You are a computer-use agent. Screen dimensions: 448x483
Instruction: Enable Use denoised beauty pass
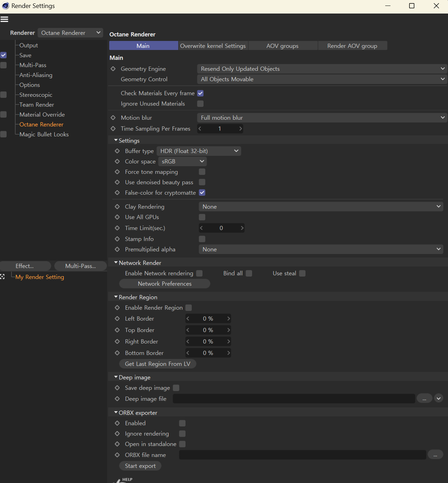[202, 182]
